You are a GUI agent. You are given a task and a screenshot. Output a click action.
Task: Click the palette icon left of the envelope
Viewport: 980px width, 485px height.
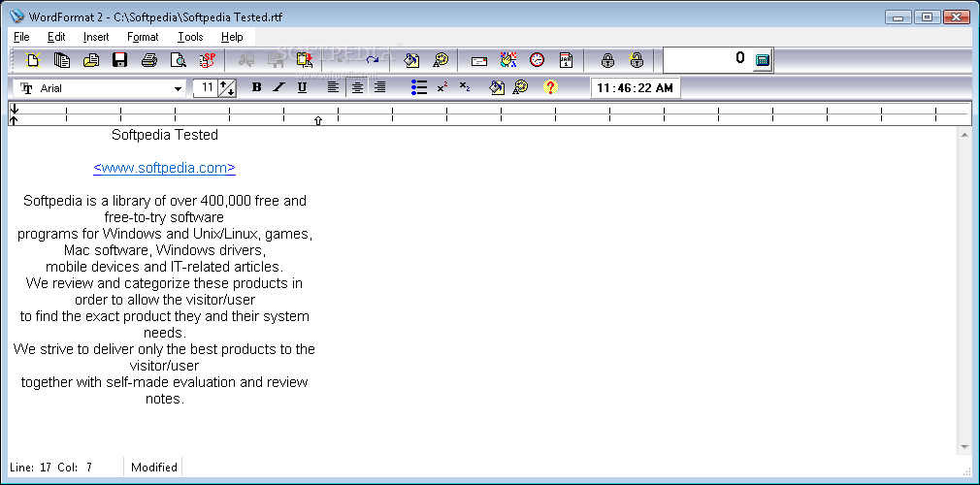[441, 60]
